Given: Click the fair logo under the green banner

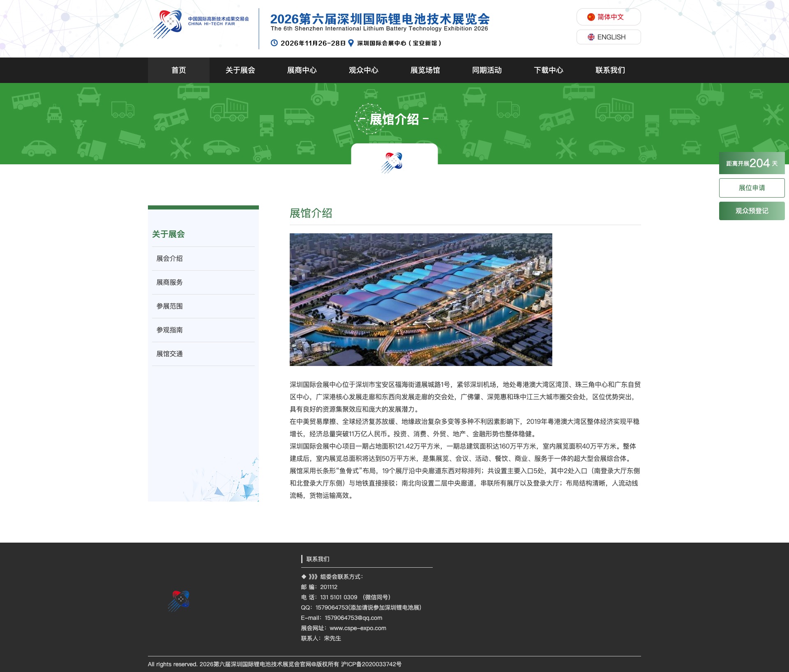Looking at the screenshot, I should click(392, 163).
